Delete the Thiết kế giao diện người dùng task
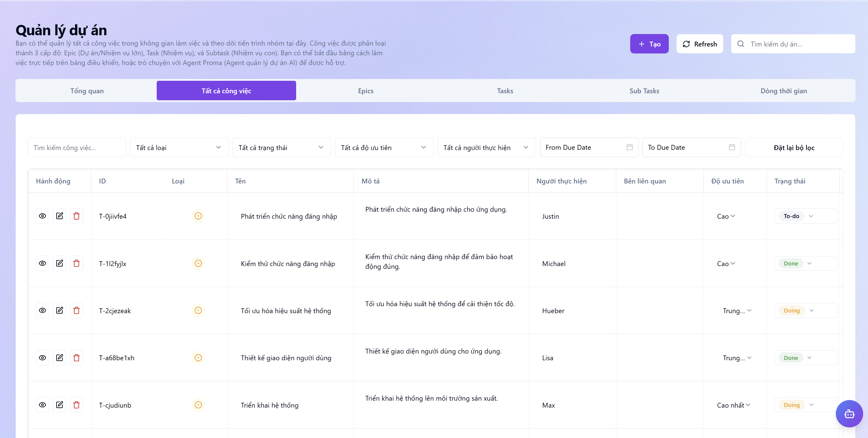Image resolution: width=868 pixels, height=438 pixels. point(77,358)
